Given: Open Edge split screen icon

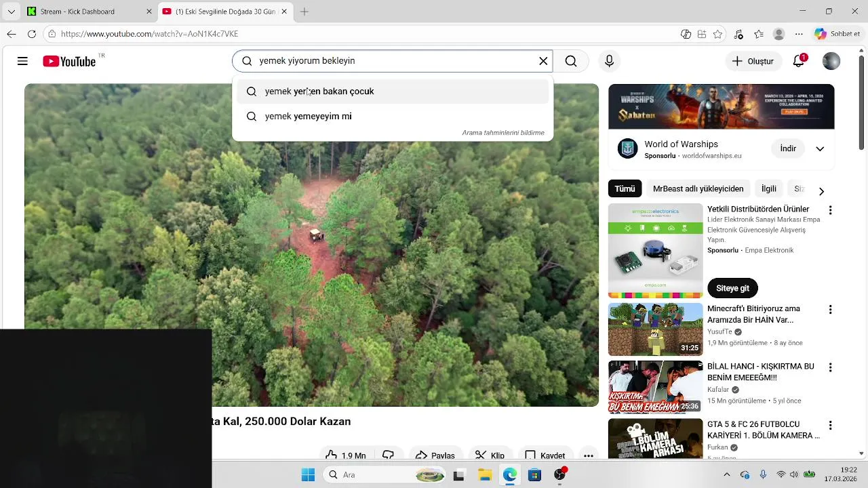Looking at the screenshot, I should click(x=702, y=34).
